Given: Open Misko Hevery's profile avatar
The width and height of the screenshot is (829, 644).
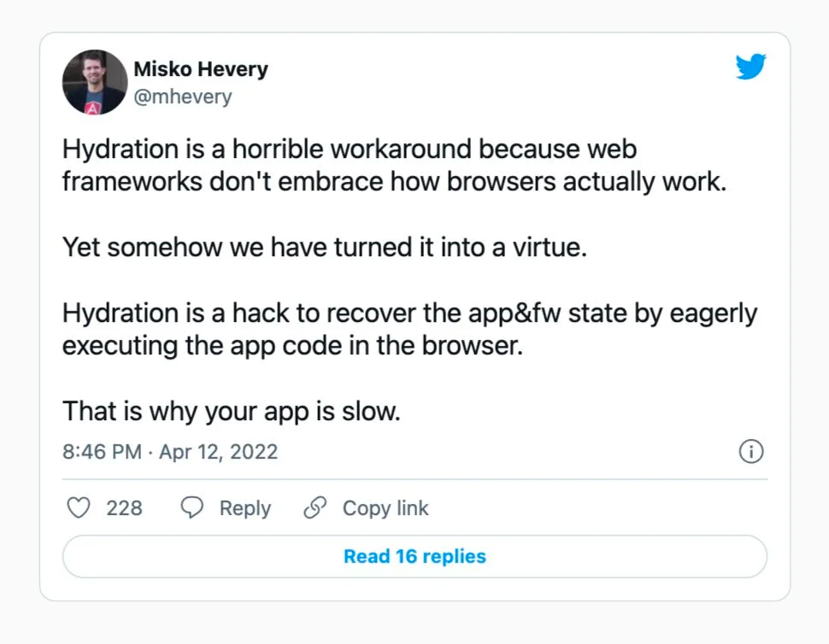Looking at the screenshot, I should tap(94, 83).
